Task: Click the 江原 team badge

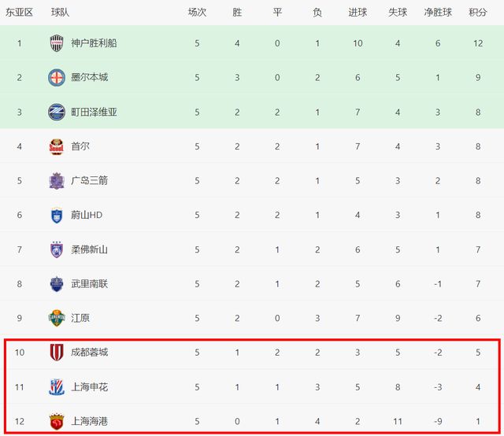Action: 57,318
